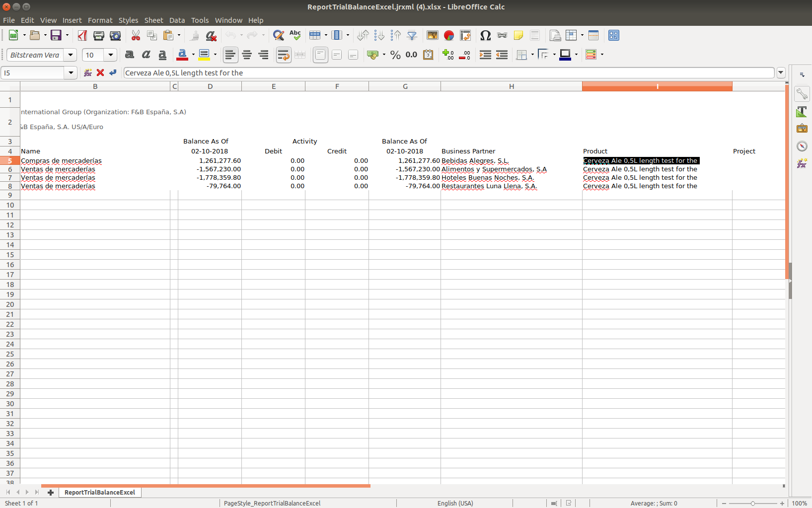The image size is (812, 508).
Task: Click the column H header
Action: pos(511,86)
